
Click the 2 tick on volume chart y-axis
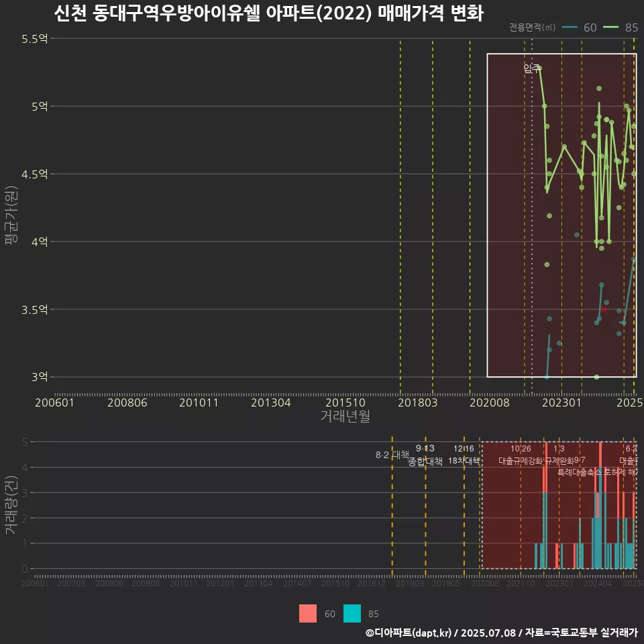coord(25,519)
